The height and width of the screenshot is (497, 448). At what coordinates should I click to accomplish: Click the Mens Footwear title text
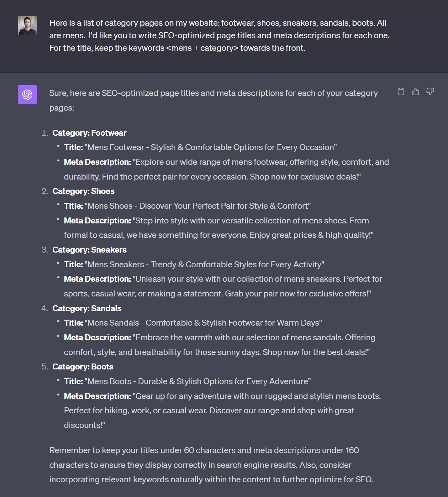[x=211, y=147]
